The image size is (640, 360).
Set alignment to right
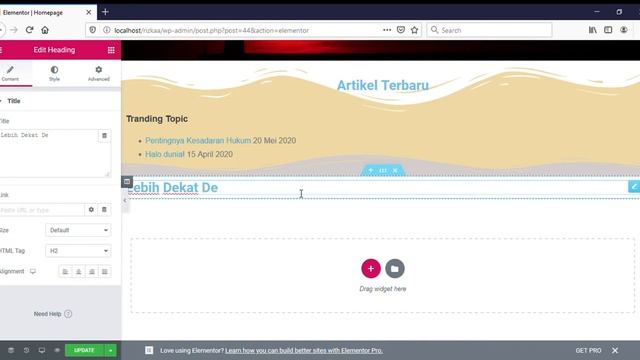click(x=92, y=271)
